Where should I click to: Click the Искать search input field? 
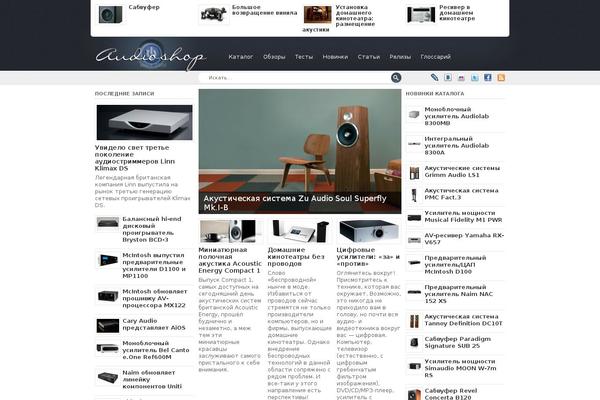click(x=295, y=78)
